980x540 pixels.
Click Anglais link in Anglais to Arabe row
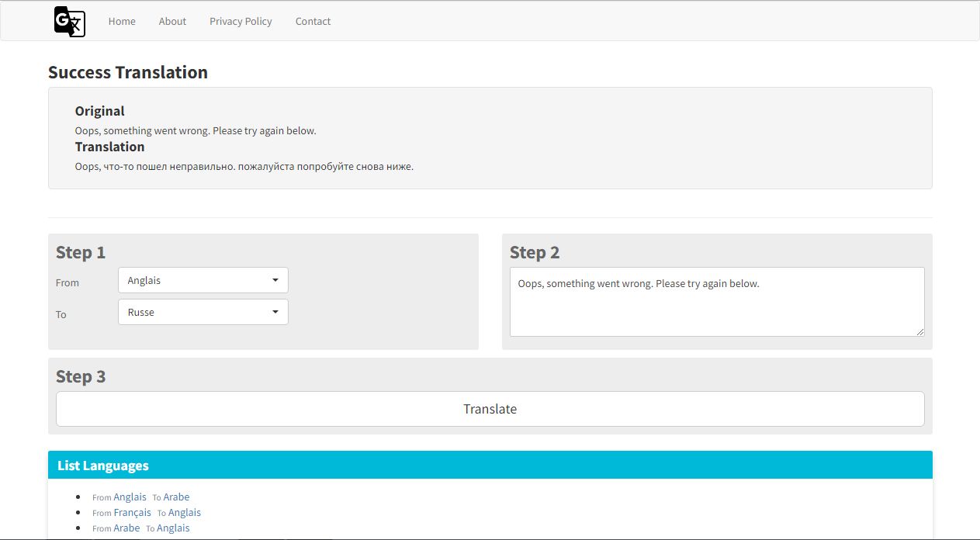130,497
